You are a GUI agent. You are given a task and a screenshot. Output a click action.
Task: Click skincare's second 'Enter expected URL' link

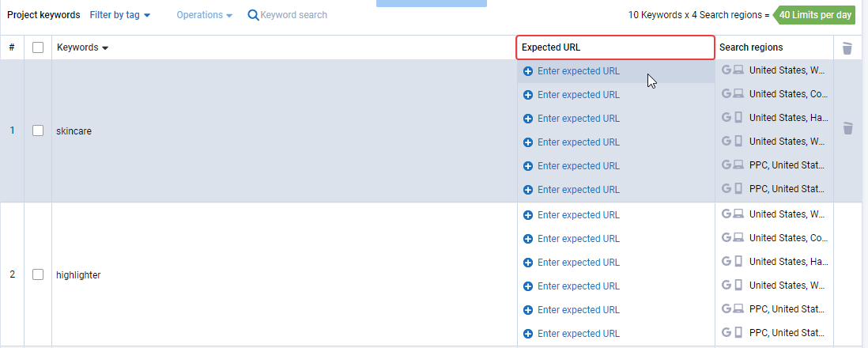(579, 95)
